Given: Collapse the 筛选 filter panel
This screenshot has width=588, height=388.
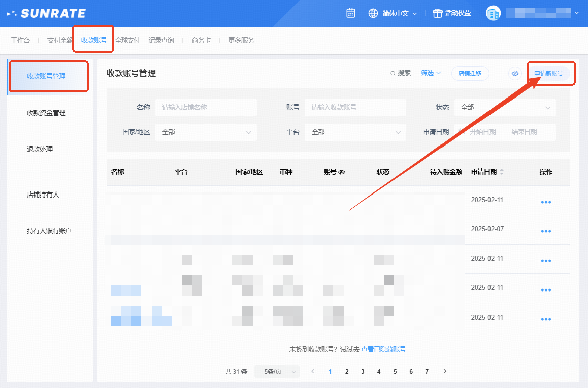Looking at the screenshot, I should tap(431, 73).
